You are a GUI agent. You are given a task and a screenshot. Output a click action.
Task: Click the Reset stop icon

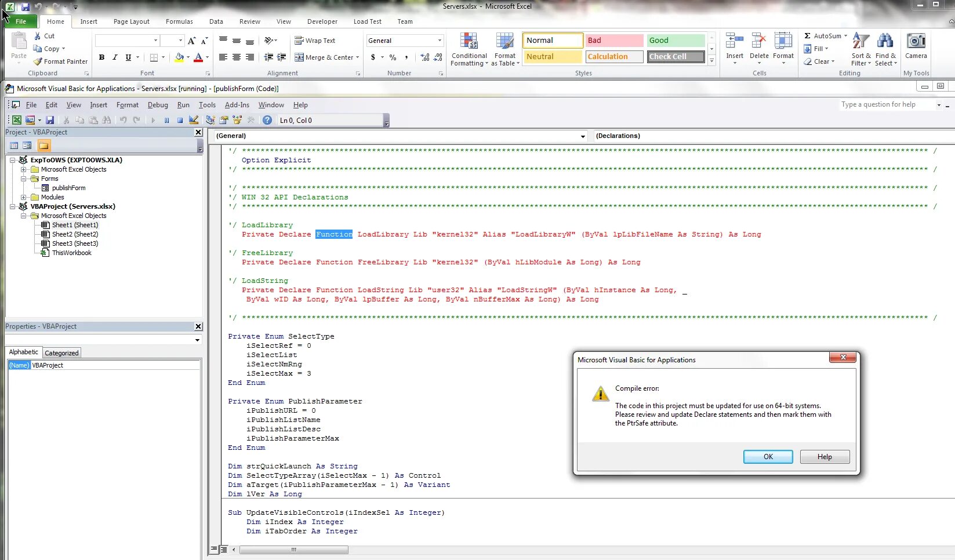[x=180, y=120]
